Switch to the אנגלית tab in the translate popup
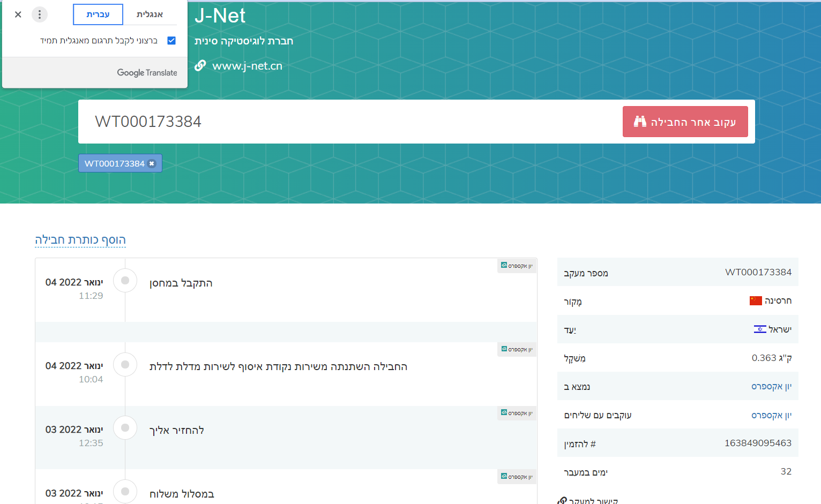Viewport: 821px width, 504px height. pos(150,14)
